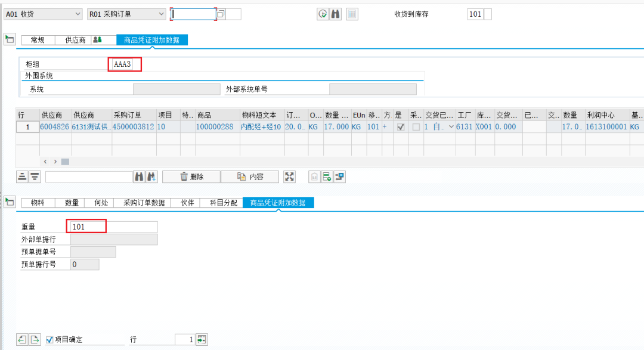Click the horizontal scrollbar thumb under table

[x=65, y=162]
